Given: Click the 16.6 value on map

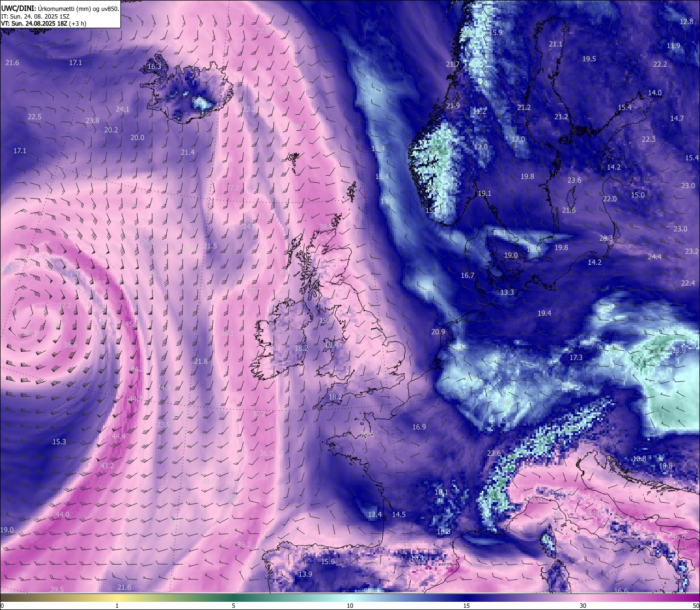Looking at the screenshot, I should pos(621,591).
